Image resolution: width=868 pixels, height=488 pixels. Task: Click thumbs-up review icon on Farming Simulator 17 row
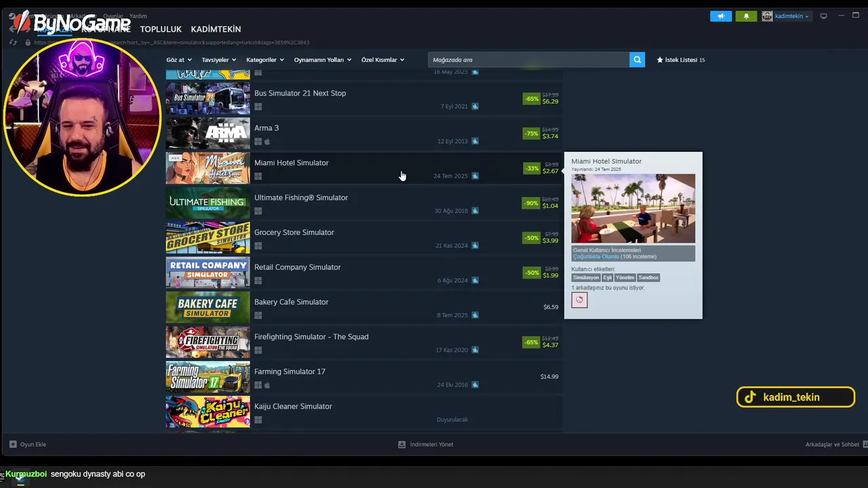475,384
